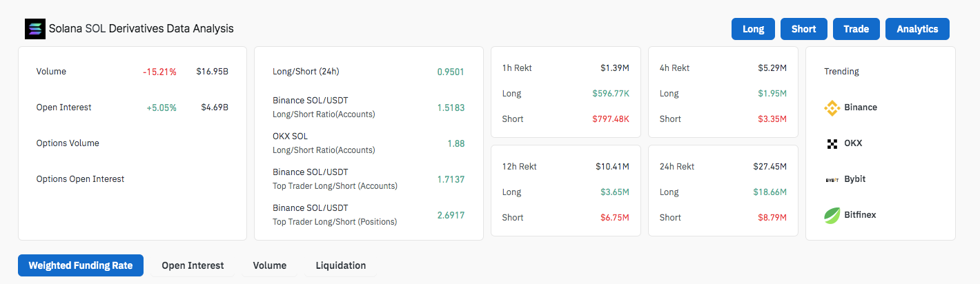Click the Bybit logo icon
This screenshot has width=980, height=284.
[832, 179]
